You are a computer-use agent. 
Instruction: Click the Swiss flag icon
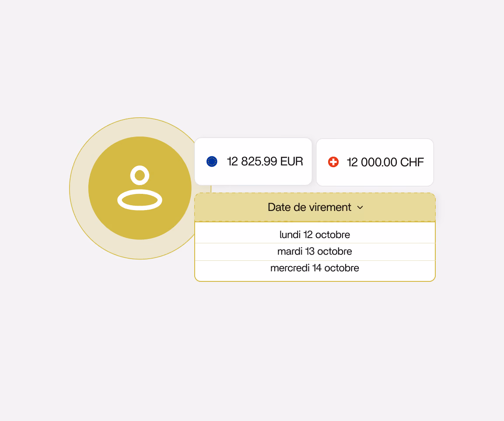pos(333,162)
